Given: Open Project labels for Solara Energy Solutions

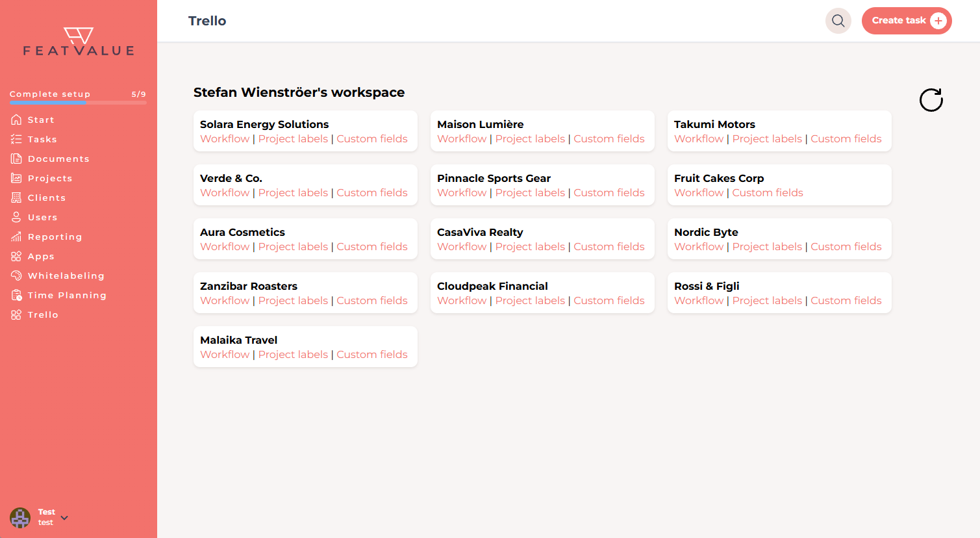Looking at the screenshot, I should tap(293, 138).
